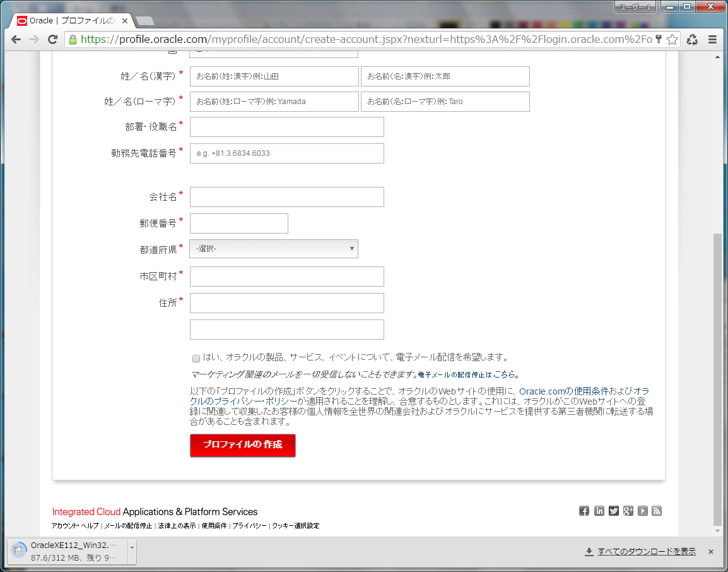728x572 pixels.
Task: Click the page vertical scrollbar thumb
Action: coord(717,379)
